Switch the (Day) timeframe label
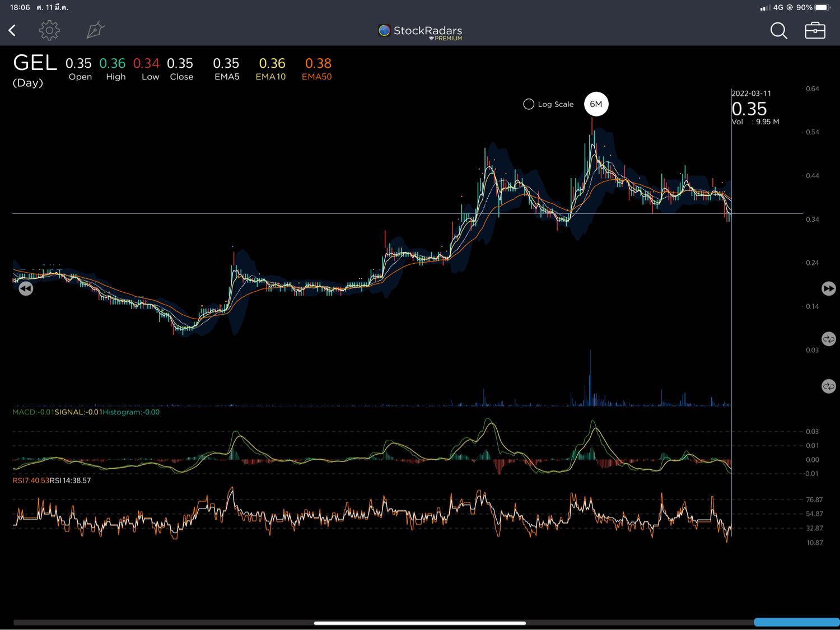The image size is (840, 630). pos(27,83)
